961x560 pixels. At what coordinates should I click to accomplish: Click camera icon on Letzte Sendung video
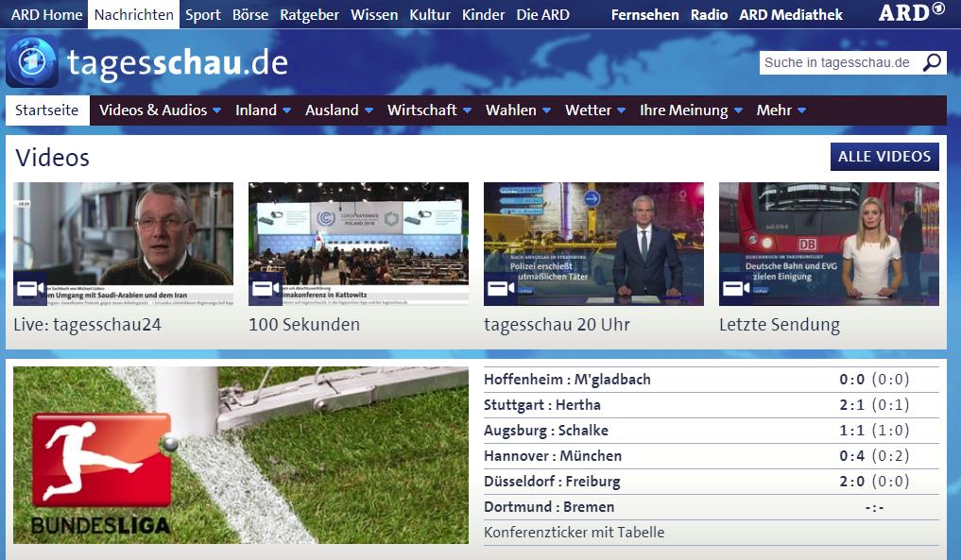[736, 289]
